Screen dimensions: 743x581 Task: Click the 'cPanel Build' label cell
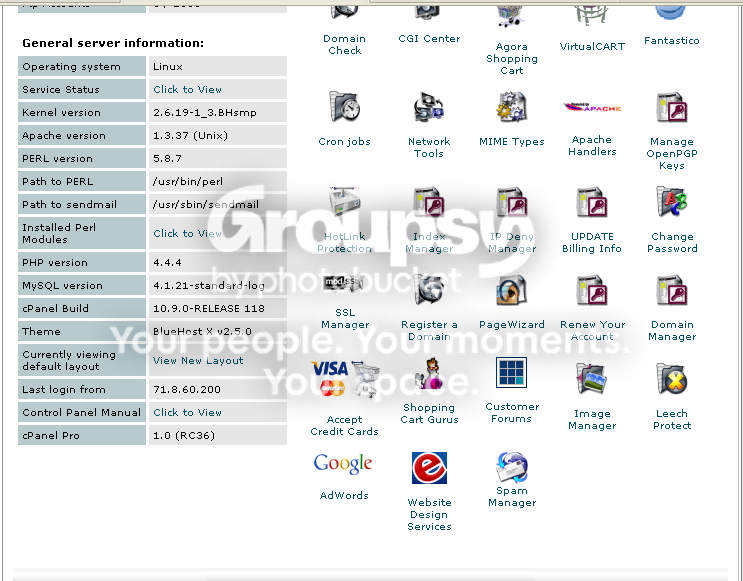tap(82, 309)
